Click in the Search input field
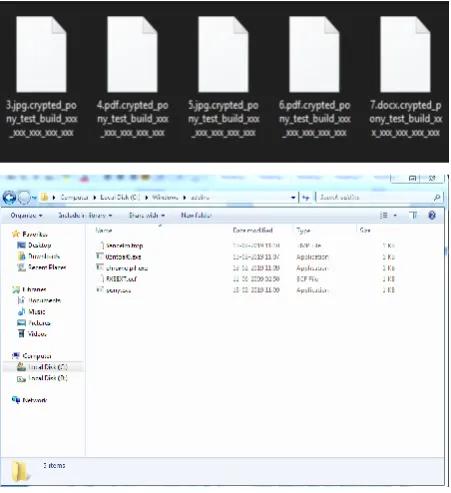451x493 pixels. [x=375, y=198]
